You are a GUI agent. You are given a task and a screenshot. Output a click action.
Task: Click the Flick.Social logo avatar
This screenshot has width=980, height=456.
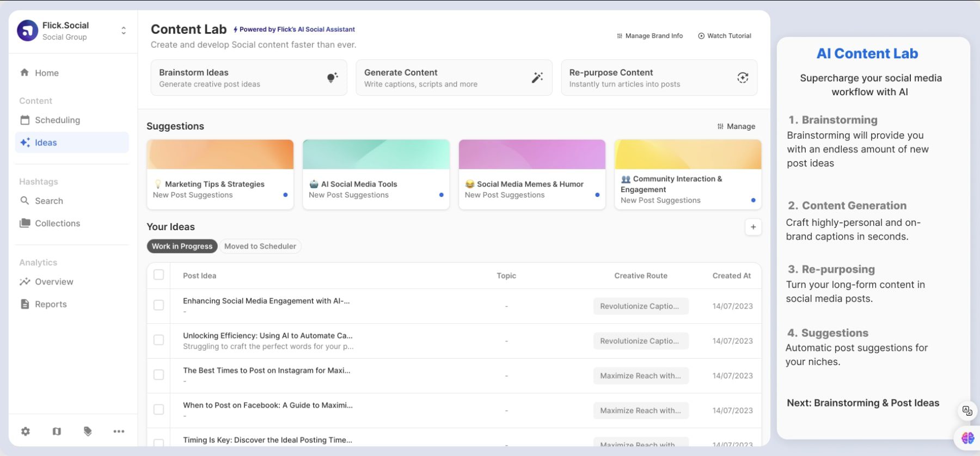[x=27, y=30]
